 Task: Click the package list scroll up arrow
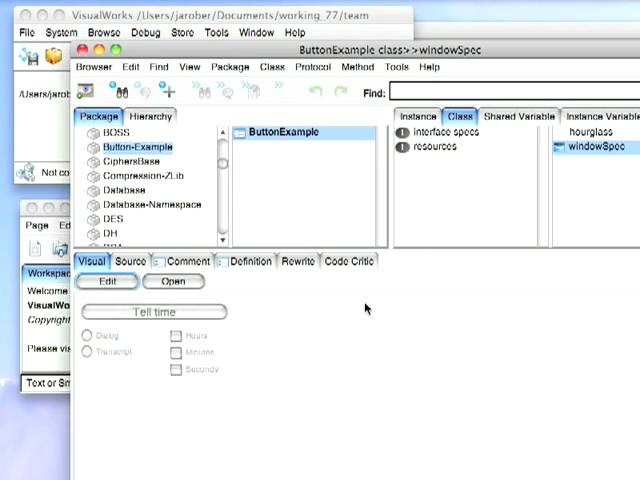pos(223,132)
